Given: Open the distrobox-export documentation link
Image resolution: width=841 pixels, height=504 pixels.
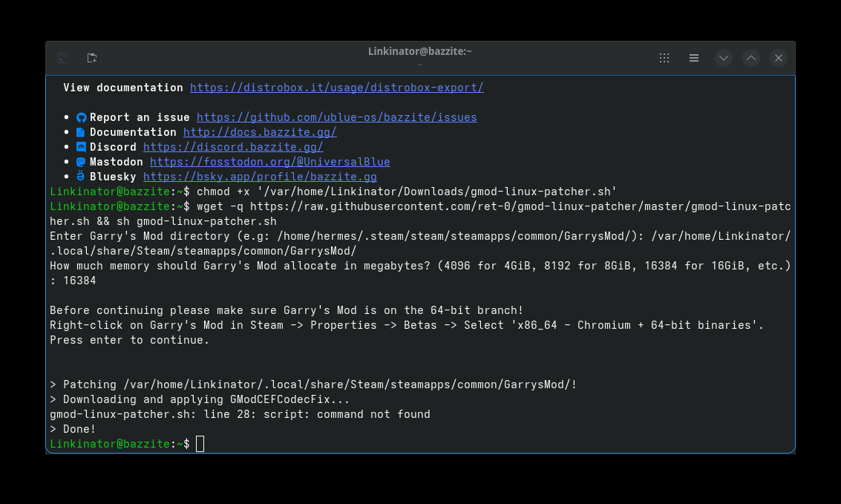Looking at the screenshot, I should point(337,88).
